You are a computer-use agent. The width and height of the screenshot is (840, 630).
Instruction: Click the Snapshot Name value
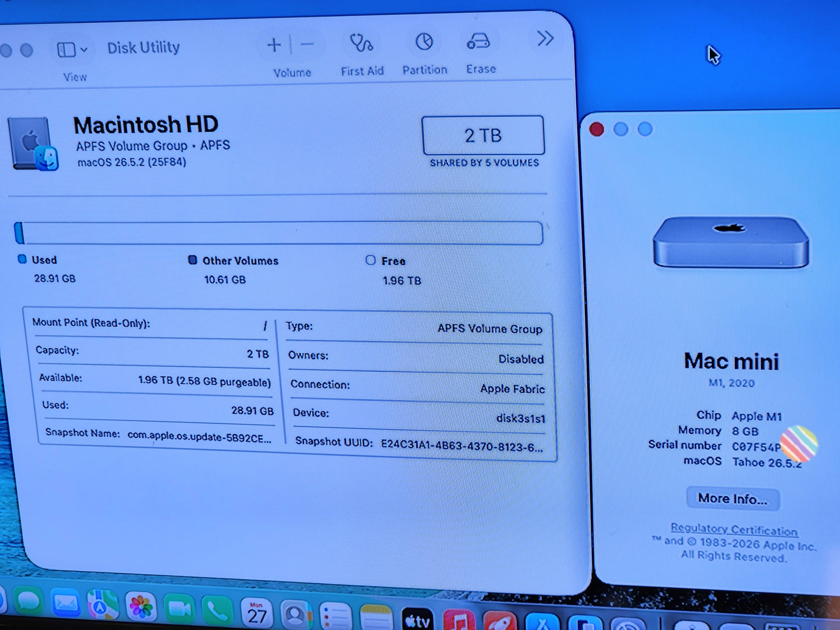pos(199,436)
